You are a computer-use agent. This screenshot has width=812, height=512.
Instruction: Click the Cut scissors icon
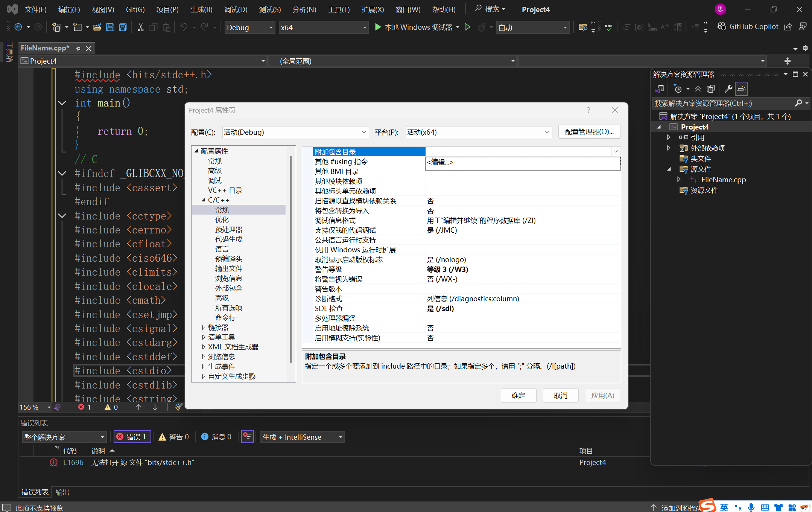(140, 27)
